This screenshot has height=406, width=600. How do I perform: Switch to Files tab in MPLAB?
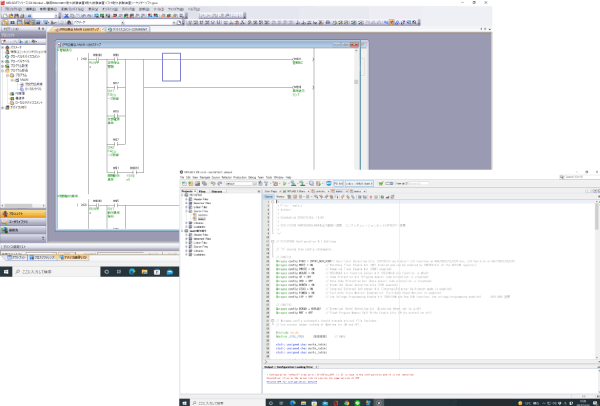(202, 191)
